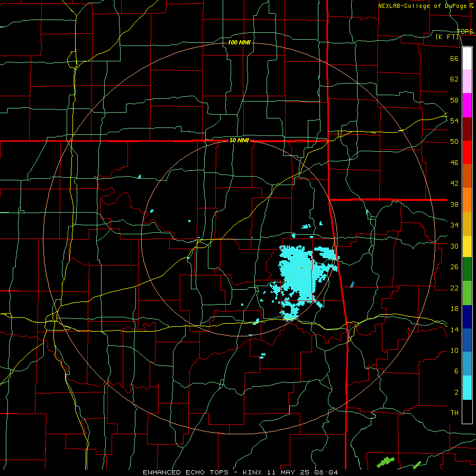Click the orange swatch between 42 and 38
This screenshot has width=476, height=476.
click(x=467, y=200)
